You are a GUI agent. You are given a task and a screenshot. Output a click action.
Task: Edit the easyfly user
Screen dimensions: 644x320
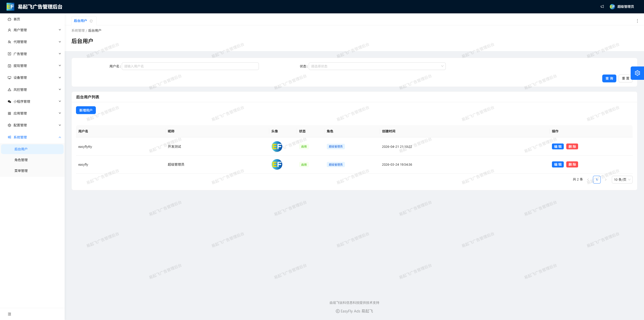(x=558, y=164)
